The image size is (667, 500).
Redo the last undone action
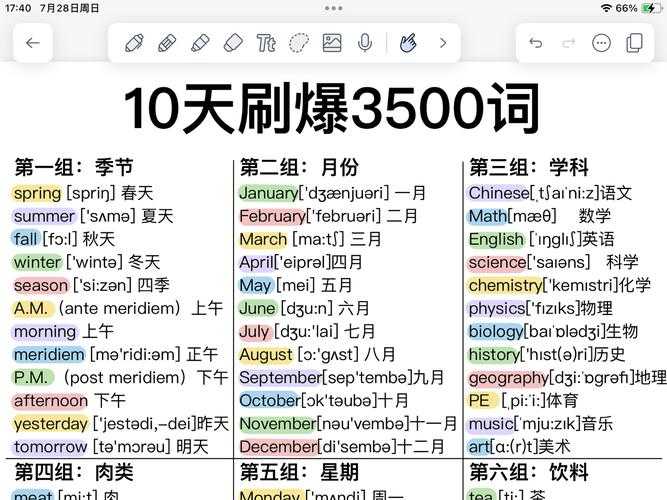pyautogui.click(x=569, y=43)
